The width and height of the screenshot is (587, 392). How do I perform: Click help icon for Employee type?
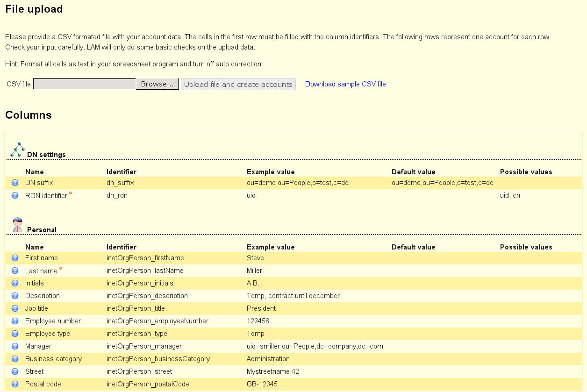pos(15,334)
